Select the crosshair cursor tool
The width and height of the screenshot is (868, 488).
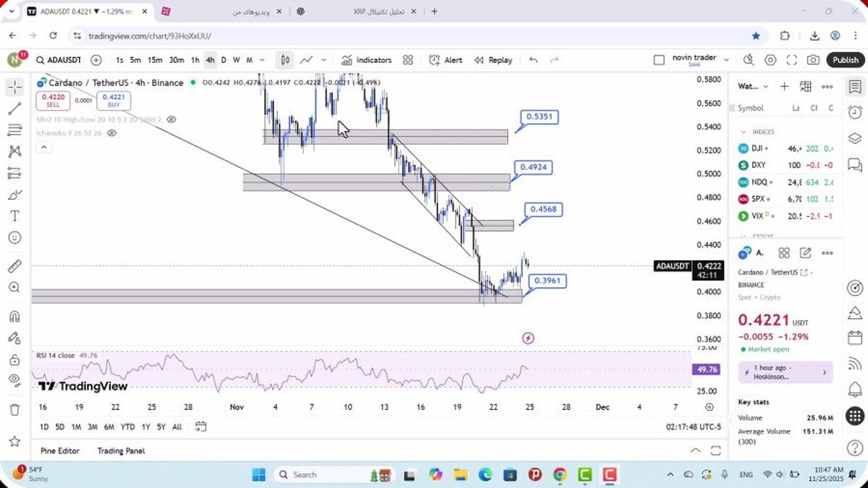click(14, 88)
